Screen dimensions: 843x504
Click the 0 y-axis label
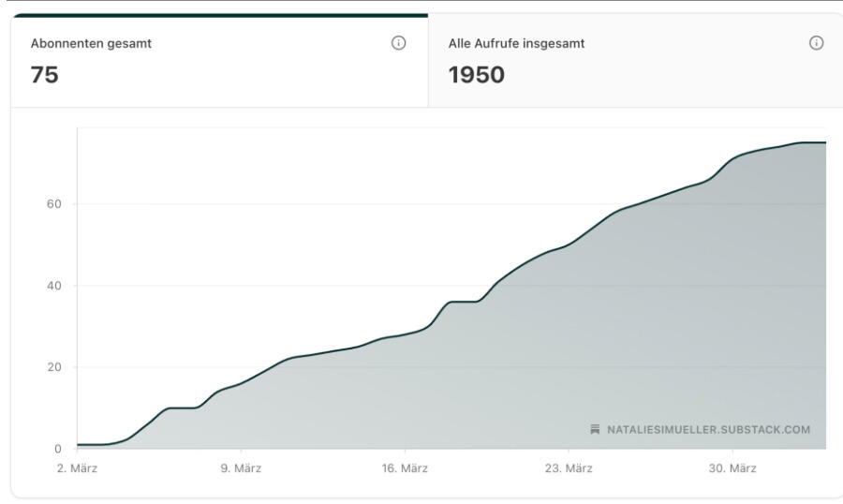pyautogui.click(x=57, y=449)
